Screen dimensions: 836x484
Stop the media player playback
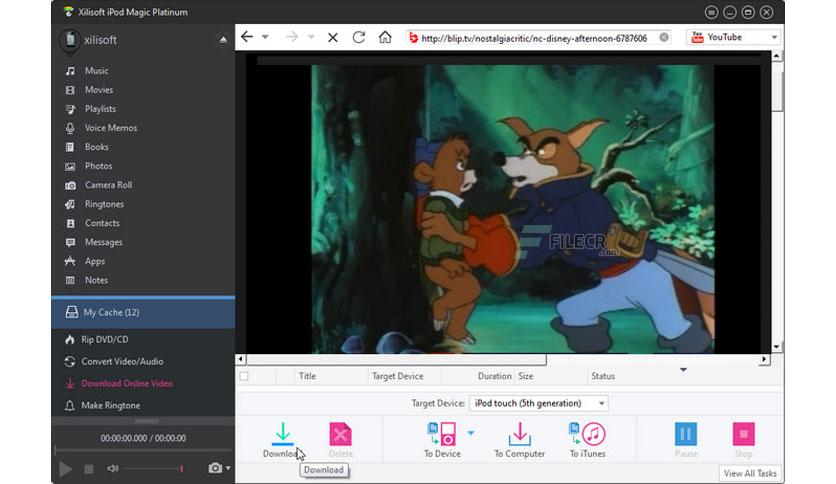point(89,469)
